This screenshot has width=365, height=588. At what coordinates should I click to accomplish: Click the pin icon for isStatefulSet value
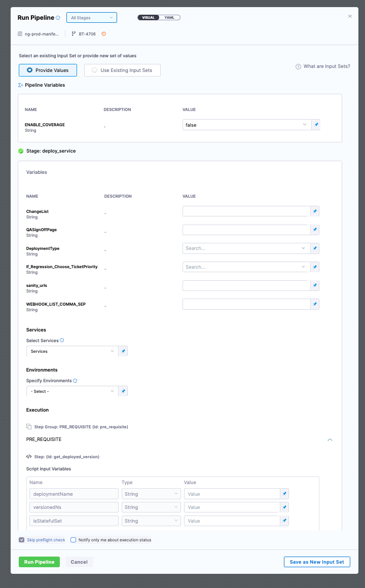(284, 521)
